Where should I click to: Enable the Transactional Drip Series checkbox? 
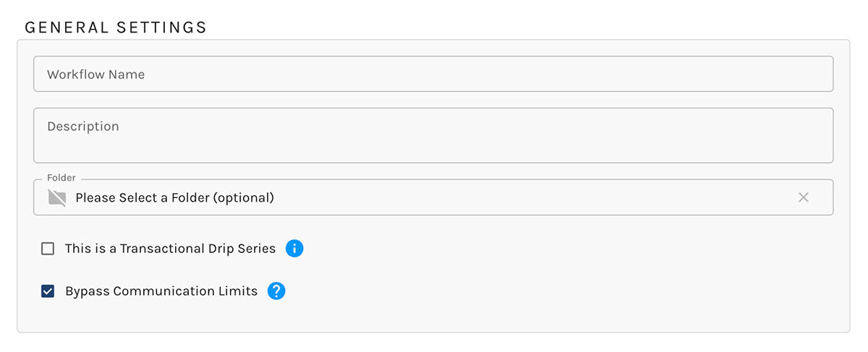(x=48, y=249)
